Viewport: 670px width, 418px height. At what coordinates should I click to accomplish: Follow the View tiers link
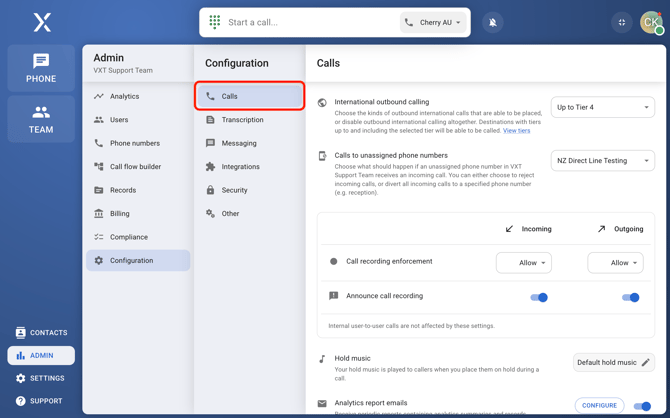pos(516,131)
